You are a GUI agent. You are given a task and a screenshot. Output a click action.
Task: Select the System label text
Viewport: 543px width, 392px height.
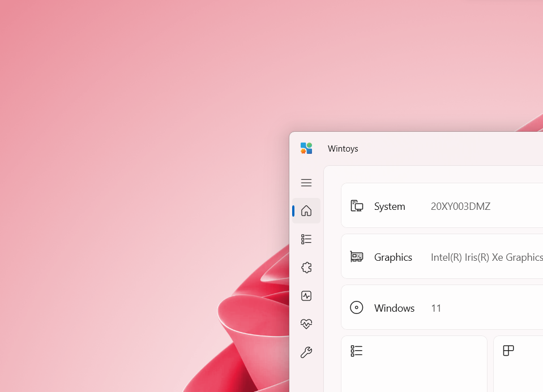[x=390, y=206]
